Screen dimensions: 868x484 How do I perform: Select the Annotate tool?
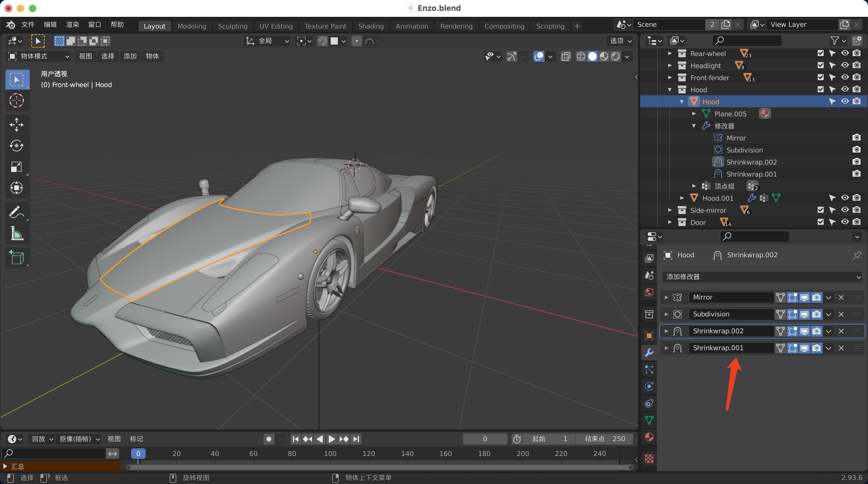[x=16, y=212]
